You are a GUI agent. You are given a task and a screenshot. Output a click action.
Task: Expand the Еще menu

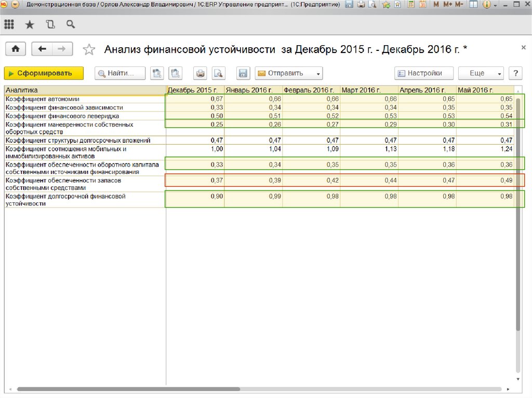point(481,73)
